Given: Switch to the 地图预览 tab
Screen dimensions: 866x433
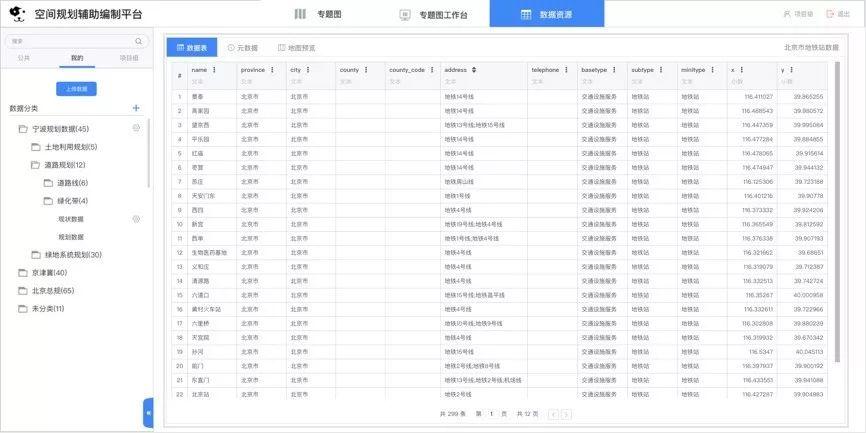Looking at the screenshot, I should click(297, 48).
